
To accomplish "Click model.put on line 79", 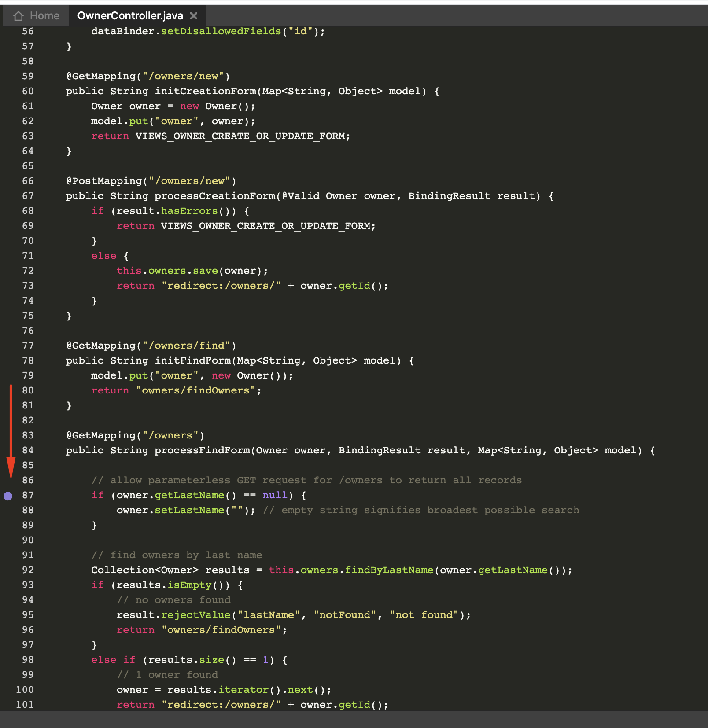I will coord(119,375).
